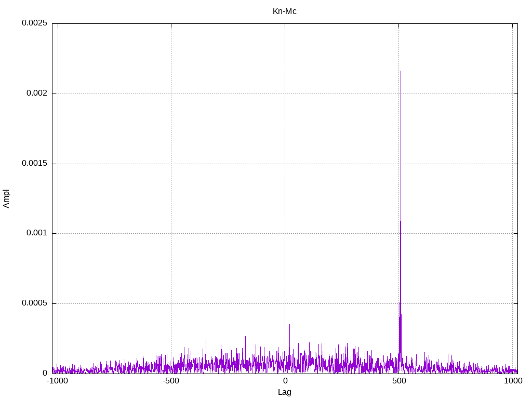The image size is (532, 399).
Task: Click the x-axis tick label 500
Action: (399, 381)
